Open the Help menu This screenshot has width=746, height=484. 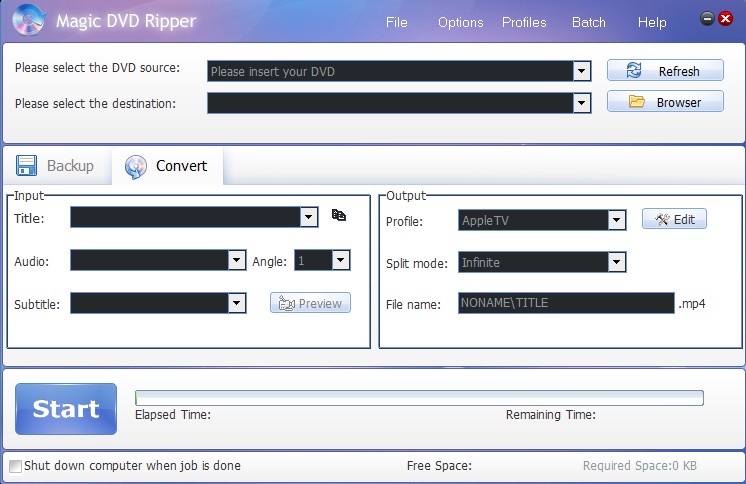coord(652,22)
